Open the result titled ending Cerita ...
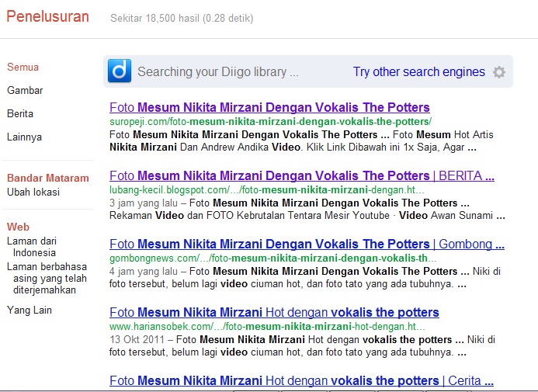This screenshot has width=538, height=392. point(301,380)
